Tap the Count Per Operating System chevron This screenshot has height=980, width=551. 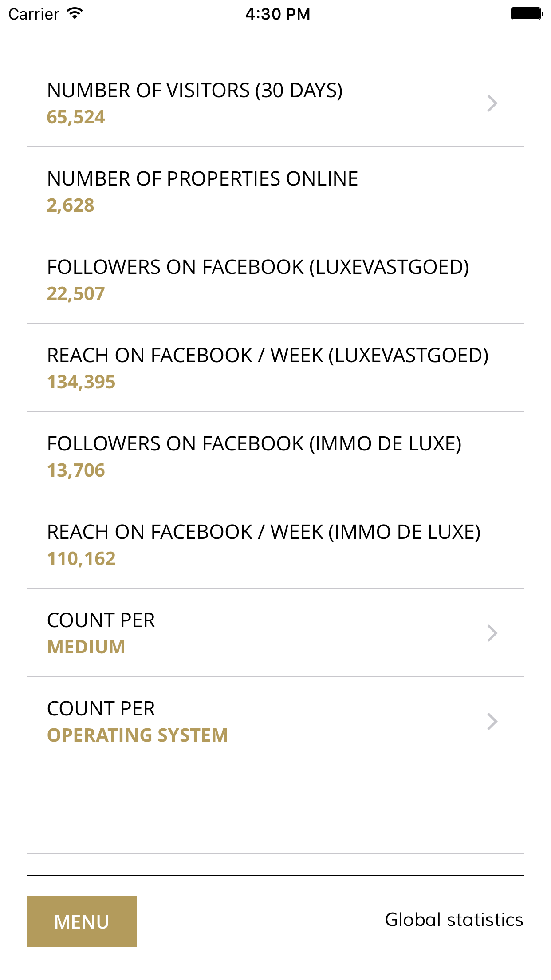492,722
